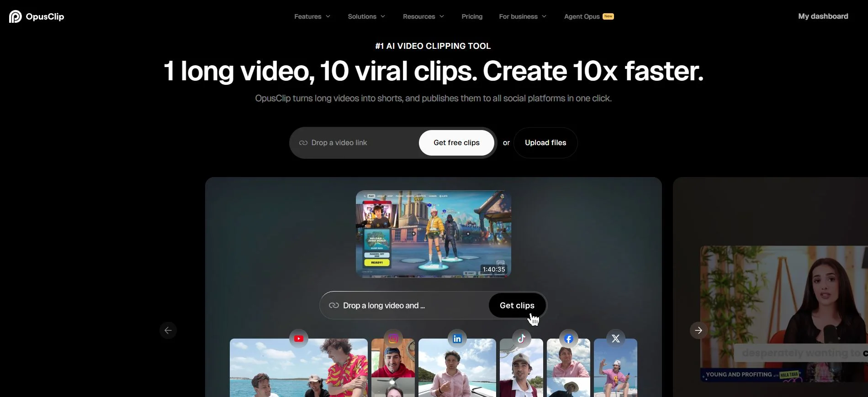Open My dashboard link
This screenshot has height=397, width=868.
point(823,16)
